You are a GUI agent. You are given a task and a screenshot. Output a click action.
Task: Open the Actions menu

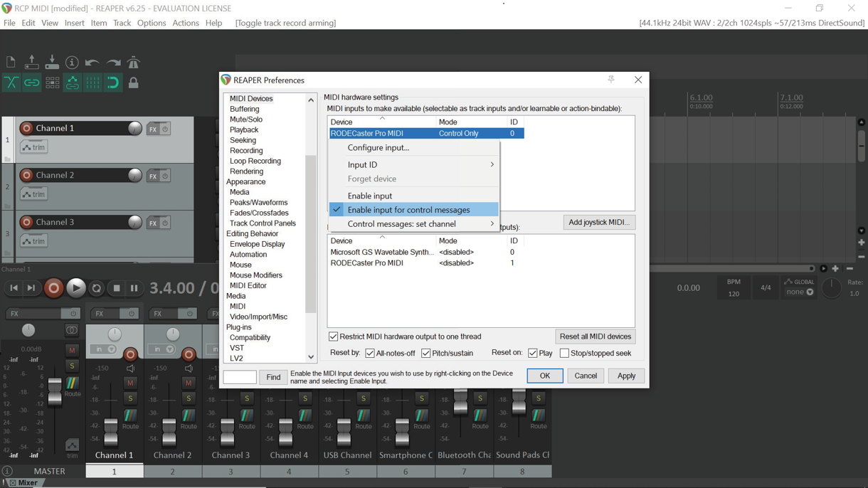[185, 23]
